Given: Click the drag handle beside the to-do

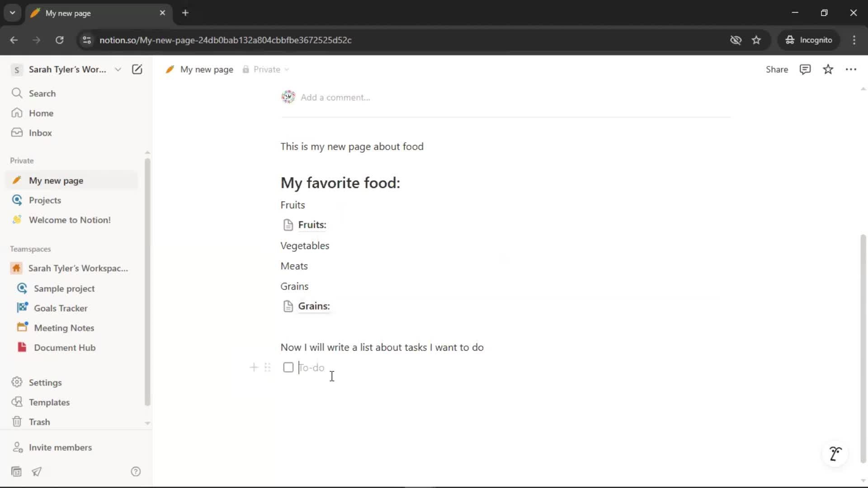Looking at the screenshot, I should [268, 367].
